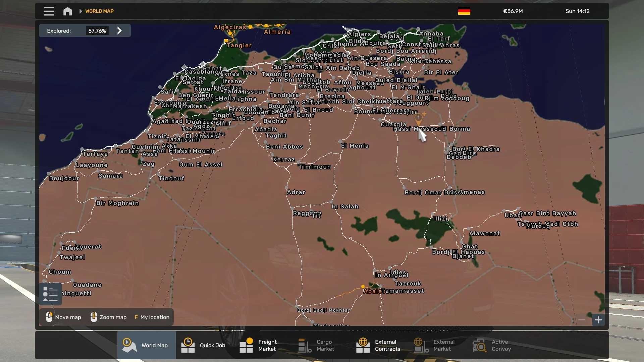Click the German flag icon in the header
644x362 pixels.
click(x=464, y=11)
